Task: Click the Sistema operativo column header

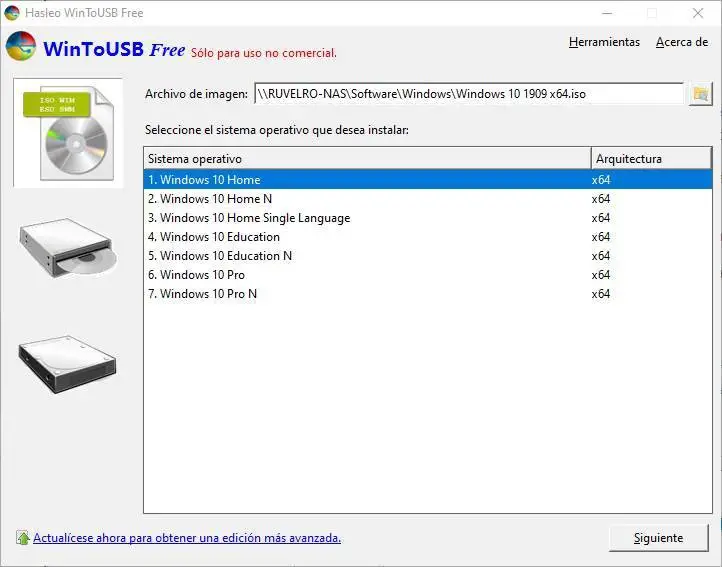Action: (x=367, y=158)
